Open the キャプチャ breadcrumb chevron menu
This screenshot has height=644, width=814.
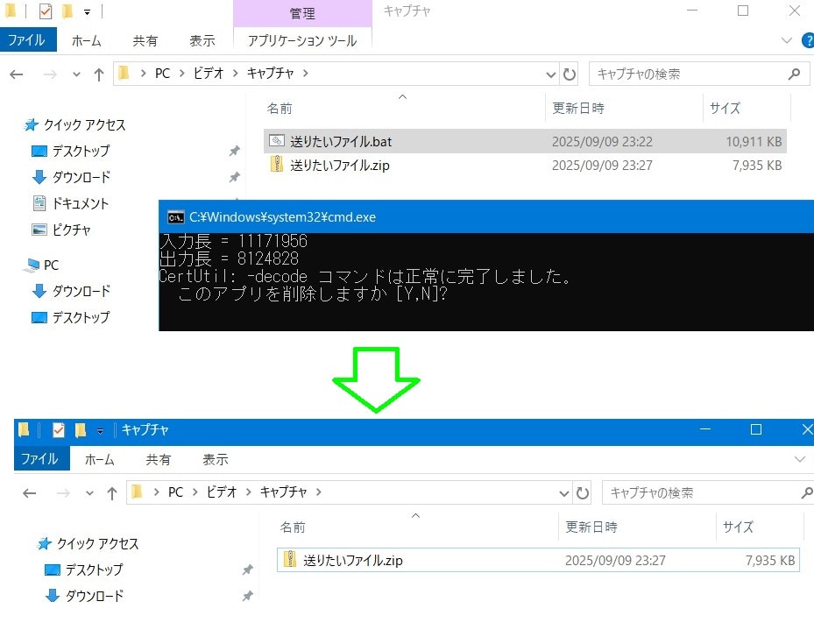click(305, 74)
